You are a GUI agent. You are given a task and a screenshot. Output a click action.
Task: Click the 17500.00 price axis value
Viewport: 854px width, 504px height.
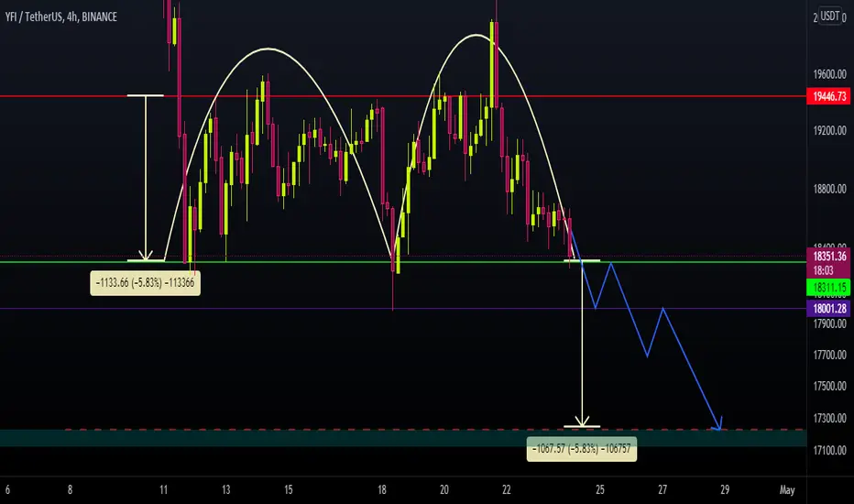click(829, 386)
